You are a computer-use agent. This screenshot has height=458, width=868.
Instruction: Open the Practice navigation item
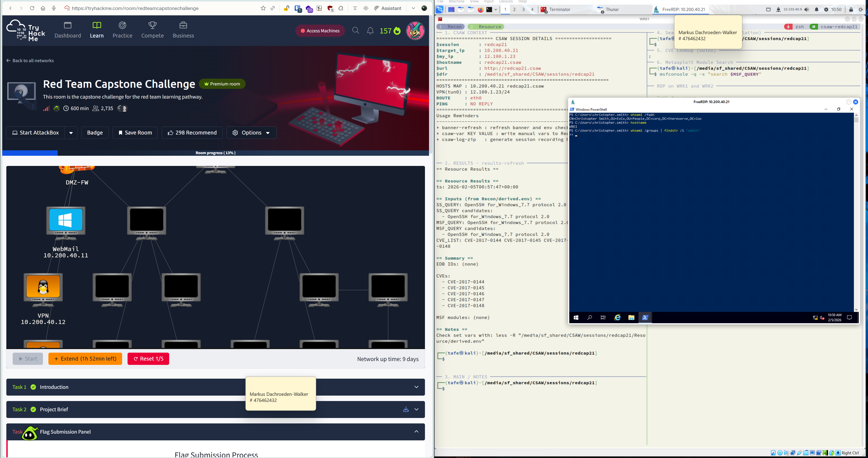(122, 30)
